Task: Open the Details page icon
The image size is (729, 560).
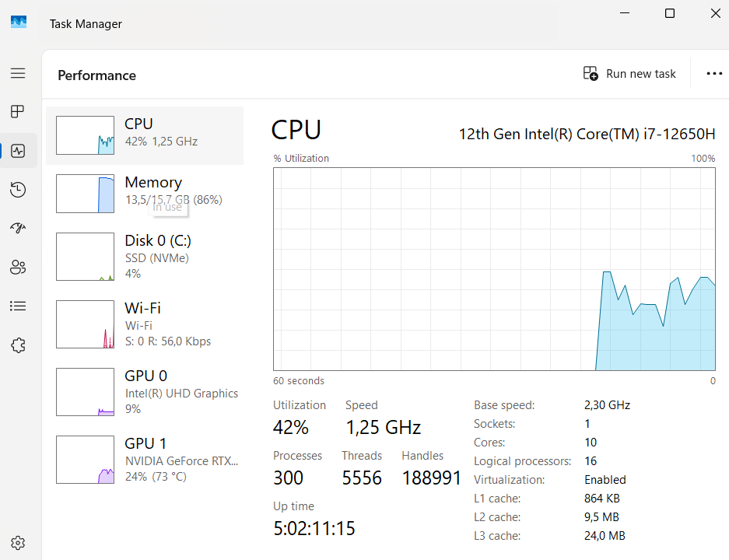Action: coord(18,306)
